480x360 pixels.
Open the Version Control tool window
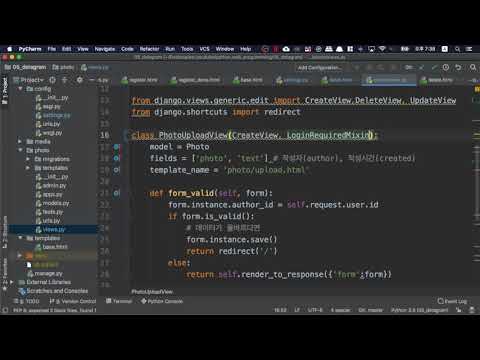[73, 301]
